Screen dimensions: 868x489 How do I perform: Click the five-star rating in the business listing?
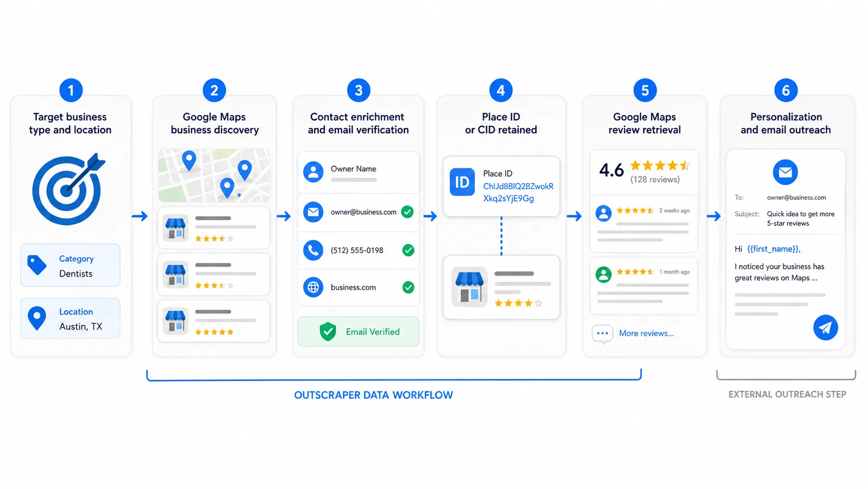point(214,332)
